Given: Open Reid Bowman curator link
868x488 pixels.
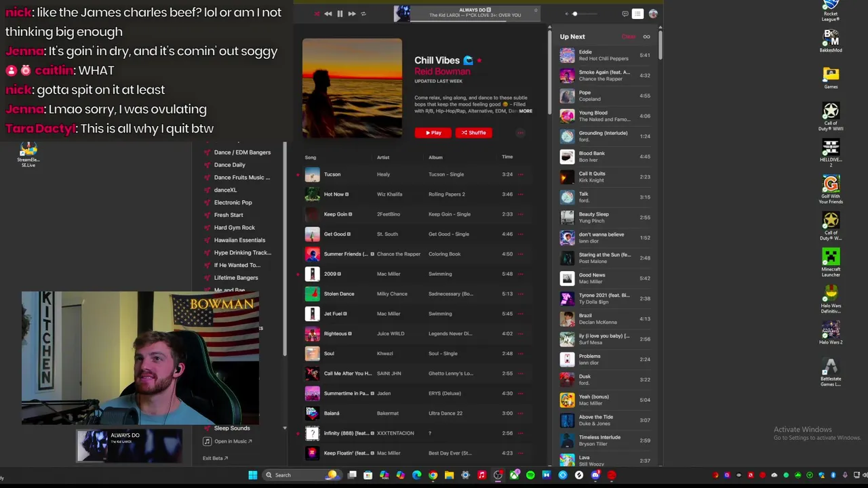Looking at the screenshot, I should pos(442,71).
